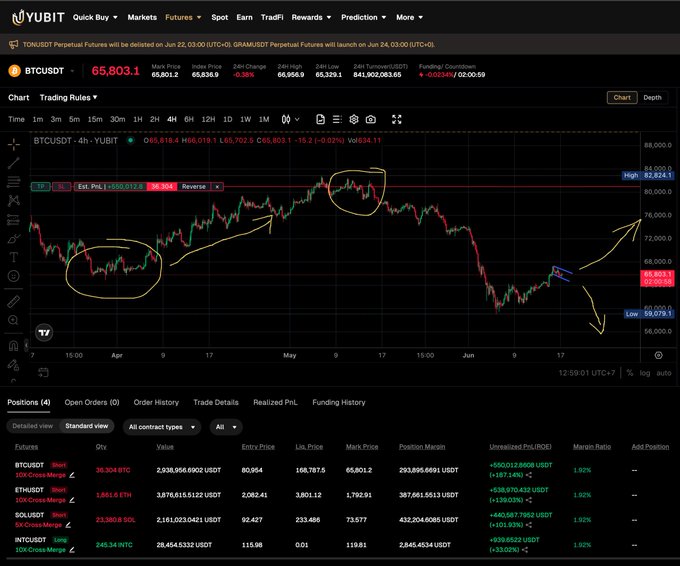The image size is (680, 566).
Task: Go to the Spot menu item
Action: coord(219,17)
